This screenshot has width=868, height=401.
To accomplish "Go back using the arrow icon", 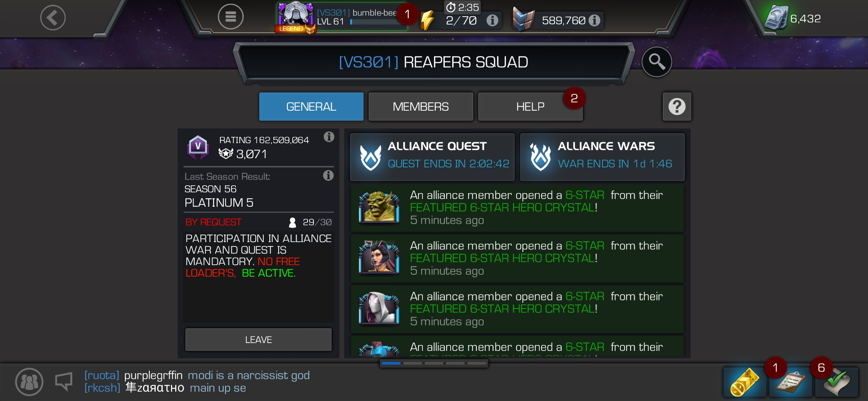I will [x=53, y=17].
